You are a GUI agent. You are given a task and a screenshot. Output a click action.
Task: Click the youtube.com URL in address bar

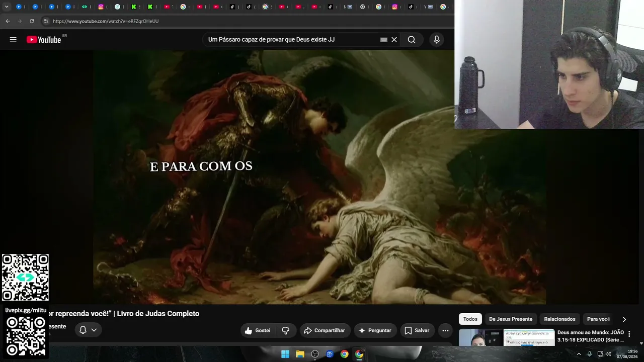(106, 21)
